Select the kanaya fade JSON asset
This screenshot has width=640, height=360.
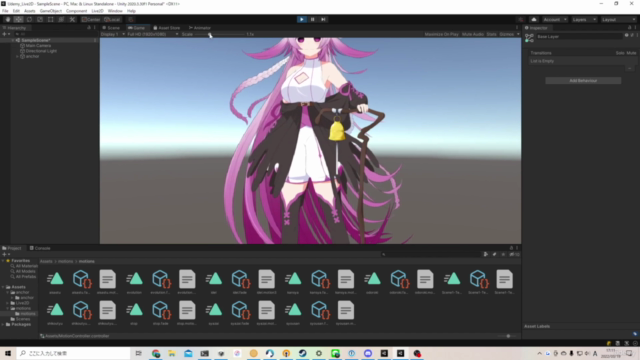320,282
